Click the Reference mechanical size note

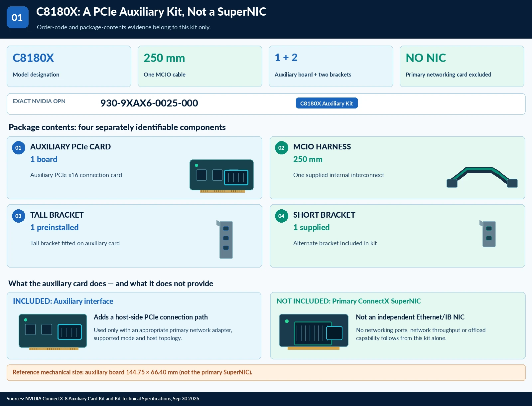266,373
